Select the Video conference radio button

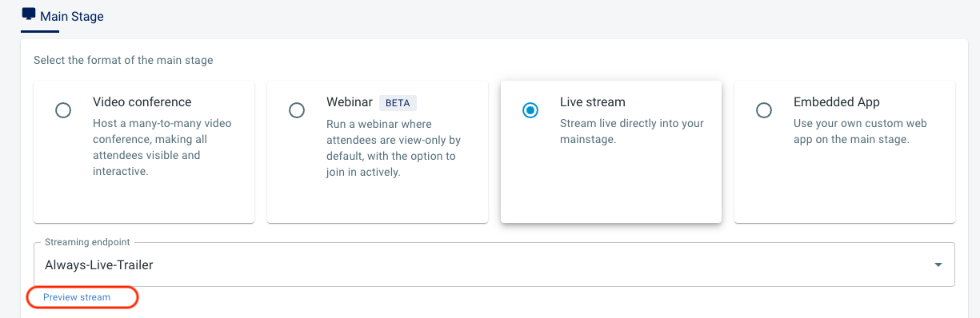click(63, 110)
